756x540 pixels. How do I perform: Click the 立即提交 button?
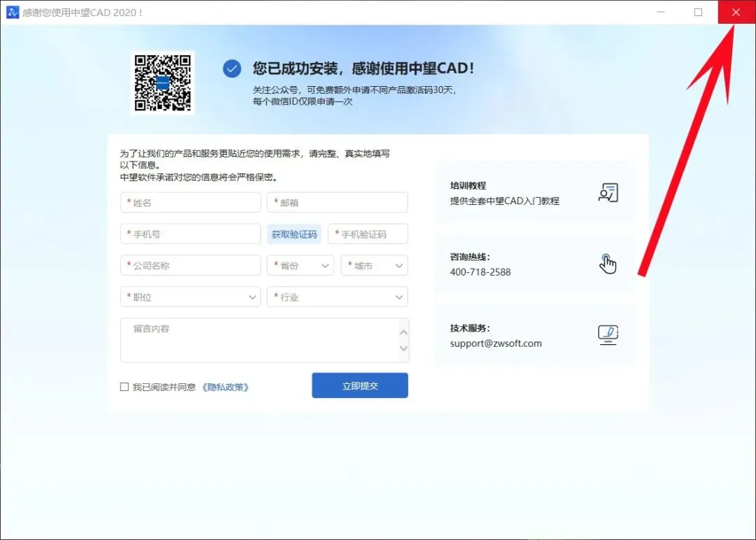[360, 385]
